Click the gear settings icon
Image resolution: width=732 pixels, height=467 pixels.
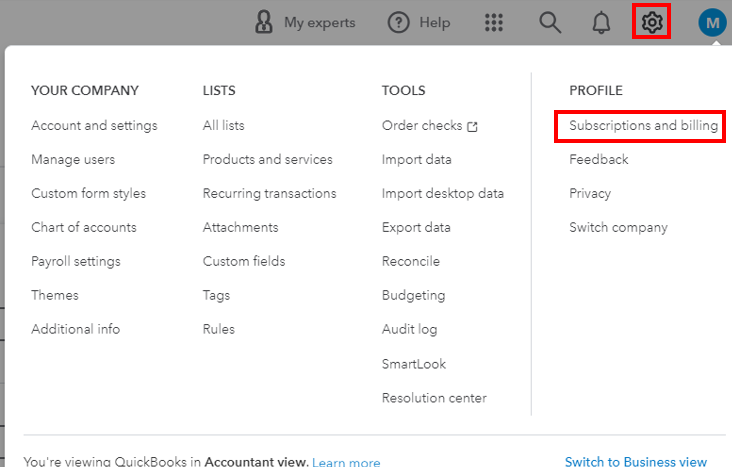651,22
